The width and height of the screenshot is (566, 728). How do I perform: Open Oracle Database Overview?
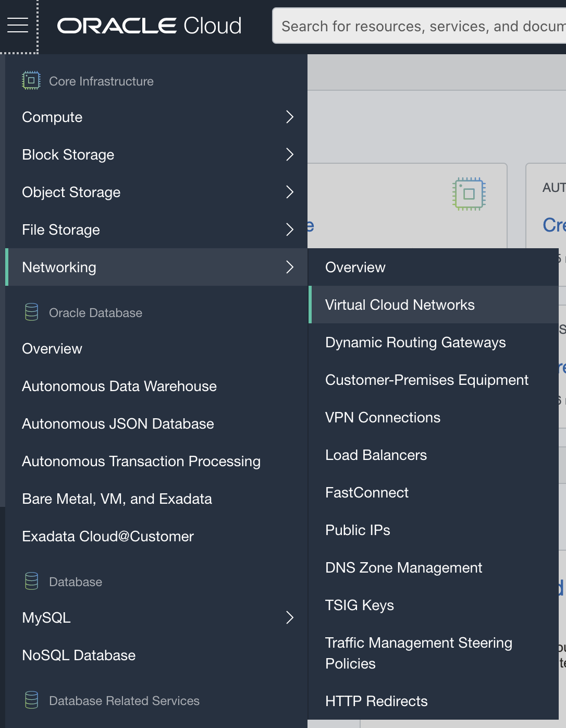[156, 348]
